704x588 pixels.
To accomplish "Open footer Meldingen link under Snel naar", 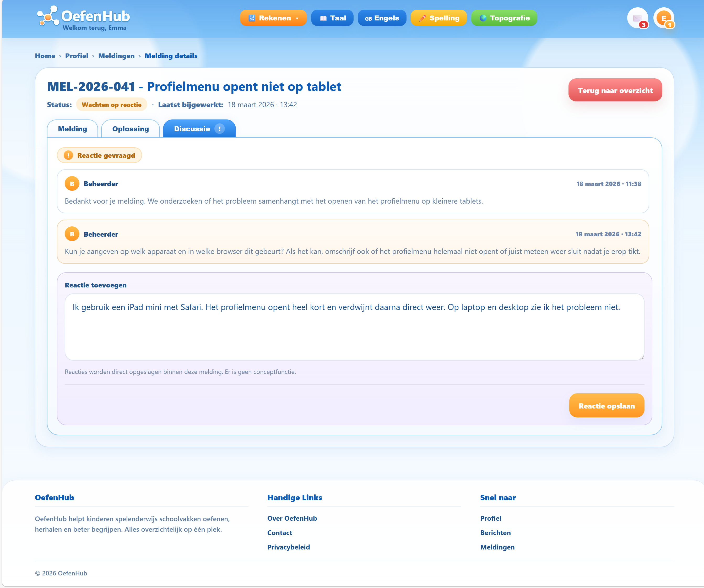I will (497, 547).
